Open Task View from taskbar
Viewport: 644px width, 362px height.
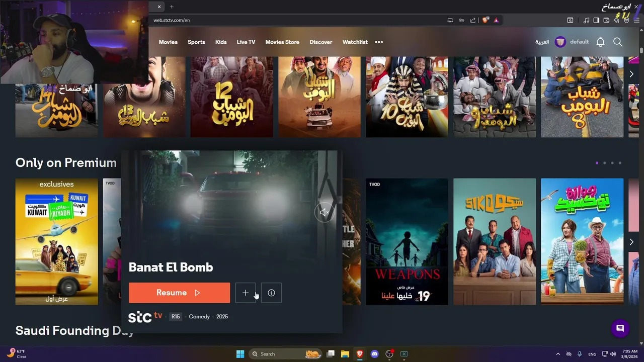[x=331, y=354]
